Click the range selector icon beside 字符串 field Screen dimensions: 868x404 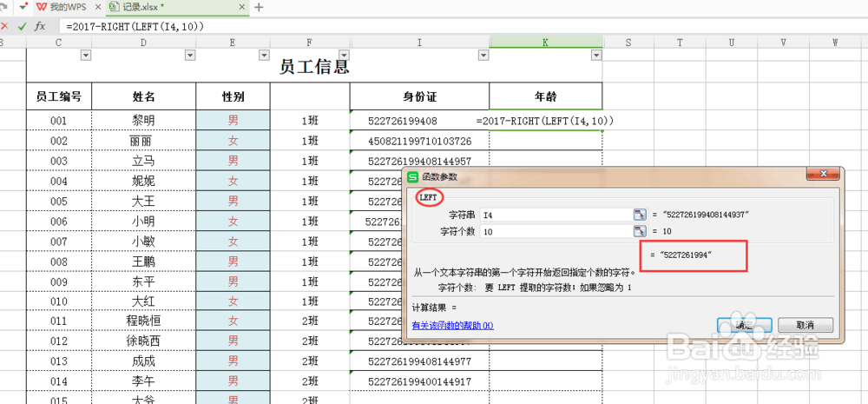(x=640, y=215)
